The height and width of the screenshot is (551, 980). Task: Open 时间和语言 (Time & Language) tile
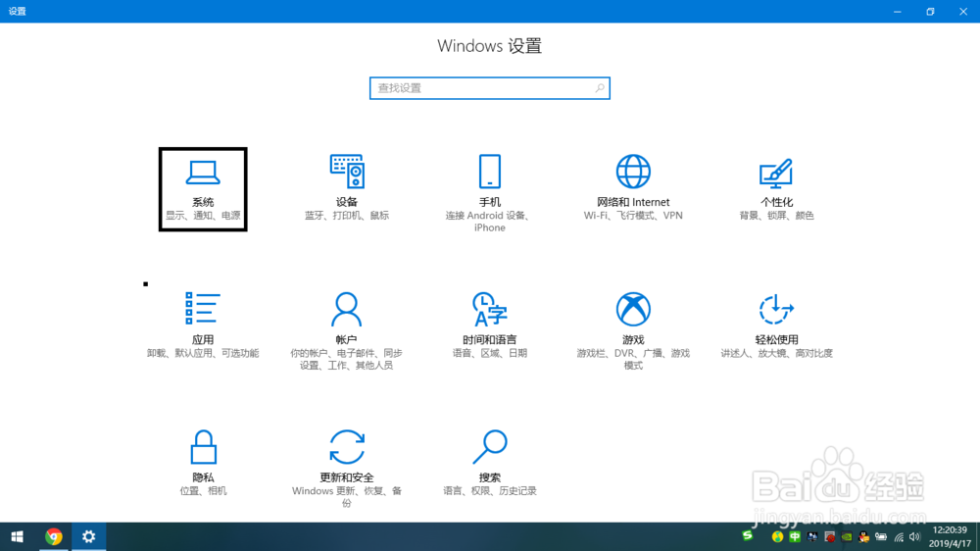pos(489,326)
